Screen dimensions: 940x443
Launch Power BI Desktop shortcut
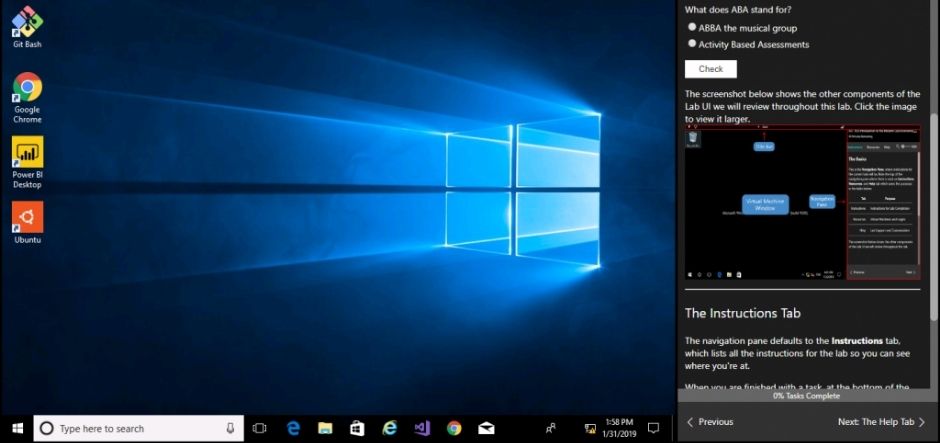27,159
